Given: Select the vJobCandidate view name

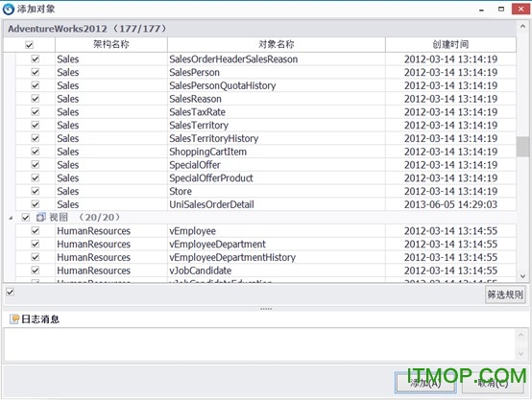Looking at the screenshot, I should tap(200, 271).
